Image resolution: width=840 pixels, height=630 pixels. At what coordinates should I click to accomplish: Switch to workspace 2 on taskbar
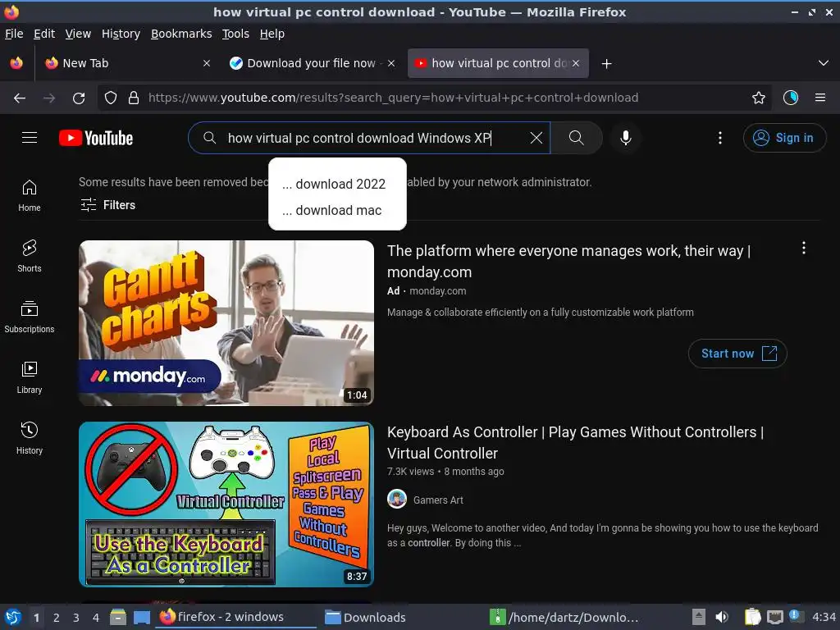[56, 618]
